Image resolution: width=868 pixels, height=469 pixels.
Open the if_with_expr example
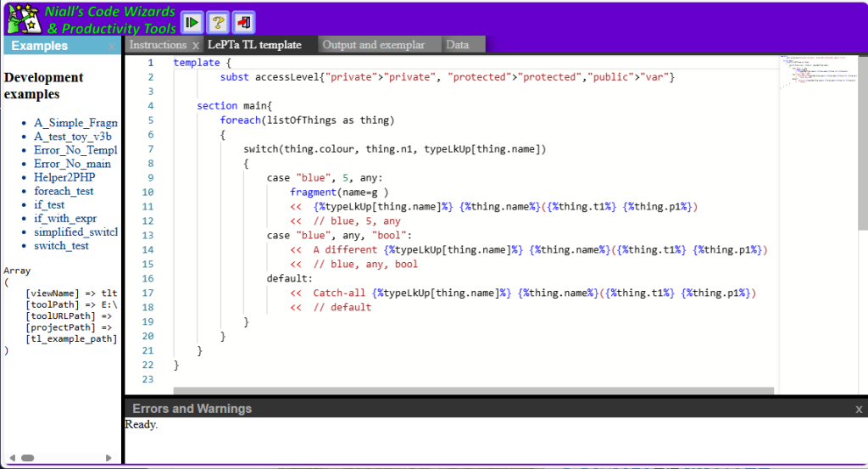[x=65, y=218]
